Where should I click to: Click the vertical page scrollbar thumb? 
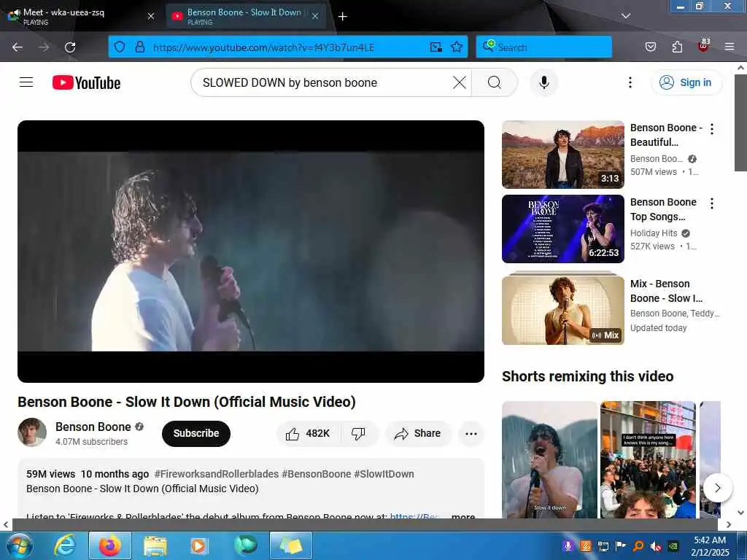point(740,122)
